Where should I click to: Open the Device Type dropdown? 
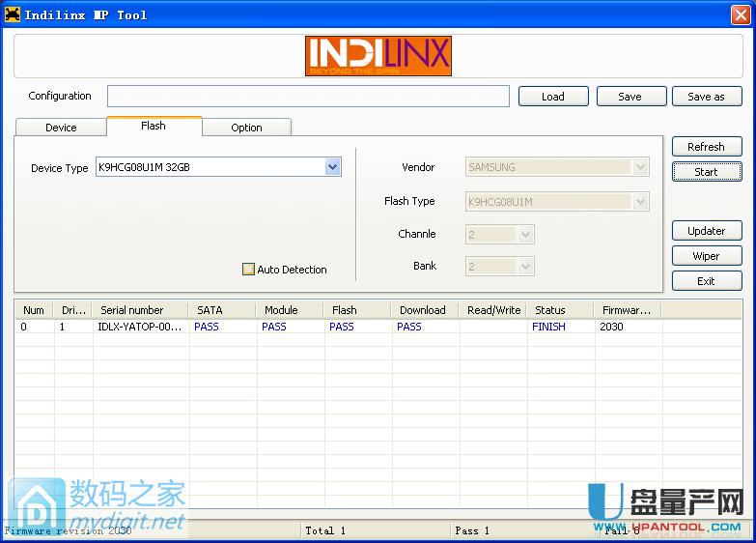tap(332, 167)
